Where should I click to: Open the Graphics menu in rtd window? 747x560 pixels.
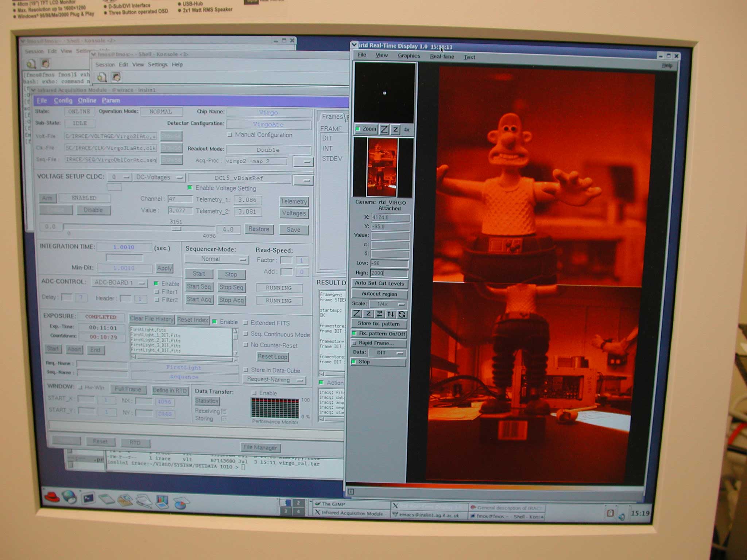click(x=409, y=56)
